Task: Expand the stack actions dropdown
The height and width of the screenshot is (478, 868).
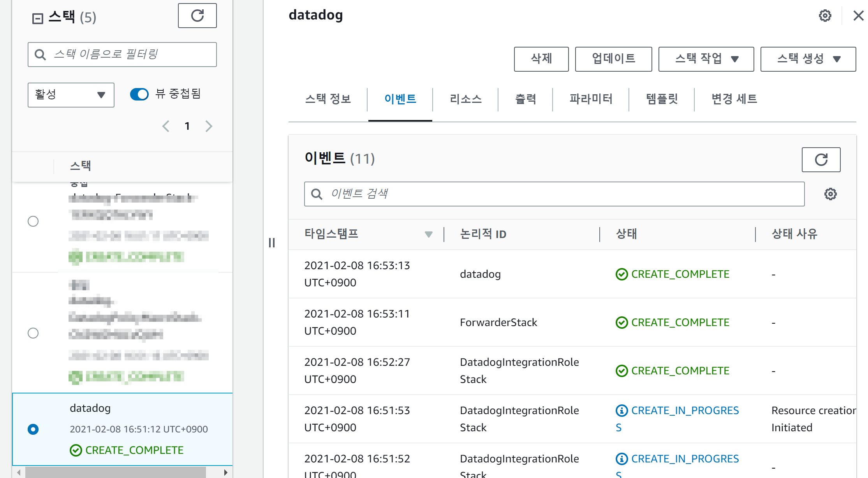Action: (706, 59)
